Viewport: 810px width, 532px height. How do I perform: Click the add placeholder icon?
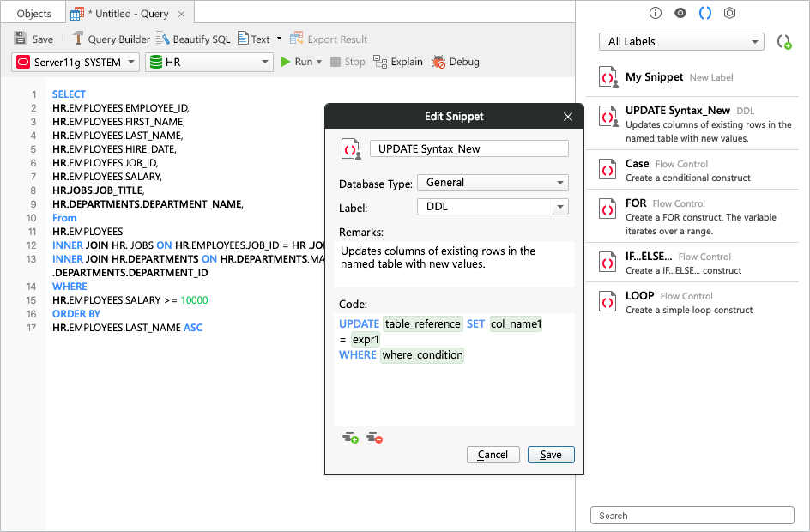(x=350, y=438)
